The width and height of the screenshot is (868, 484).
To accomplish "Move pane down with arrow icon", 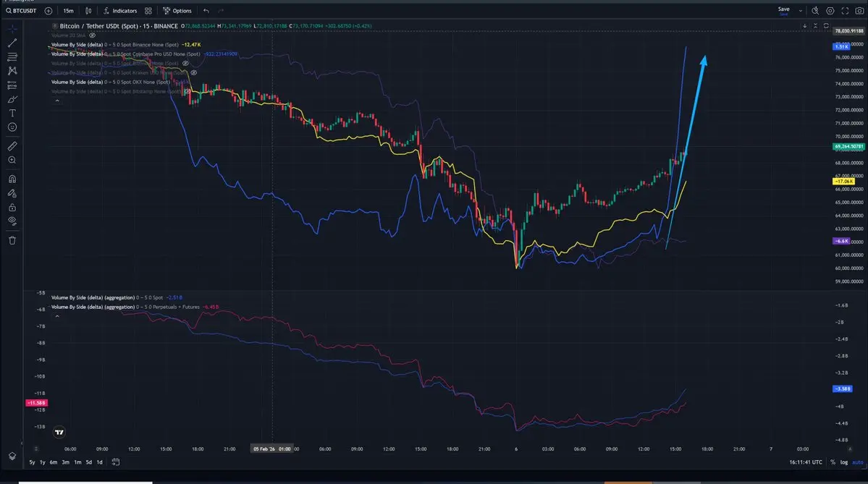I will click(805, 26).
